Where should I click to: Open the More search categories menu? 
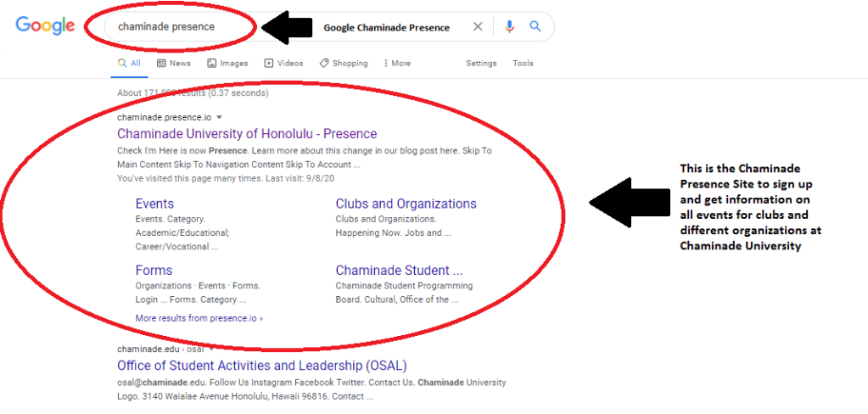pos(397,63)
